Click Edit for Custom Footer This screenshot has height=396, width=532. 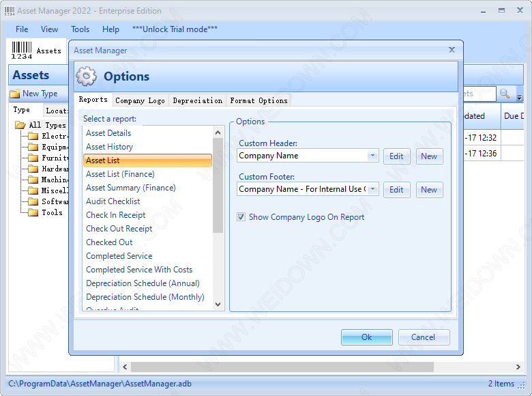click(x=396, y=190)
